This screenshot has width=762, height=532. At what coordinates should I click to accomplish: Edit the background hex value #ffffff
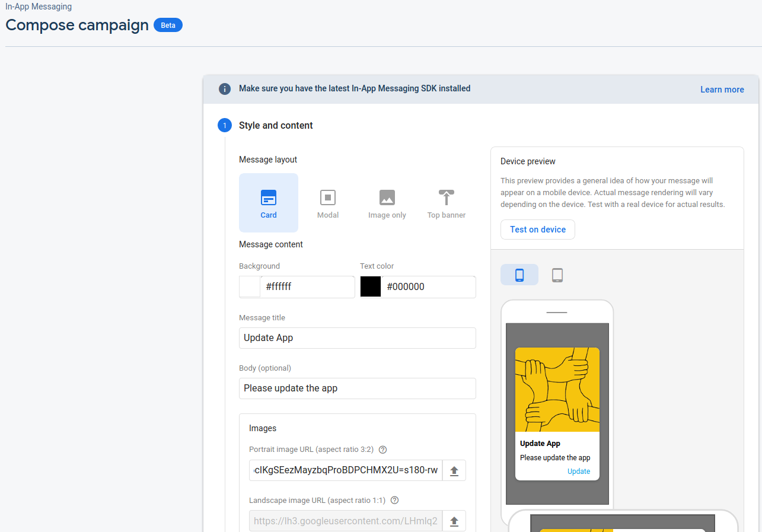308,287
